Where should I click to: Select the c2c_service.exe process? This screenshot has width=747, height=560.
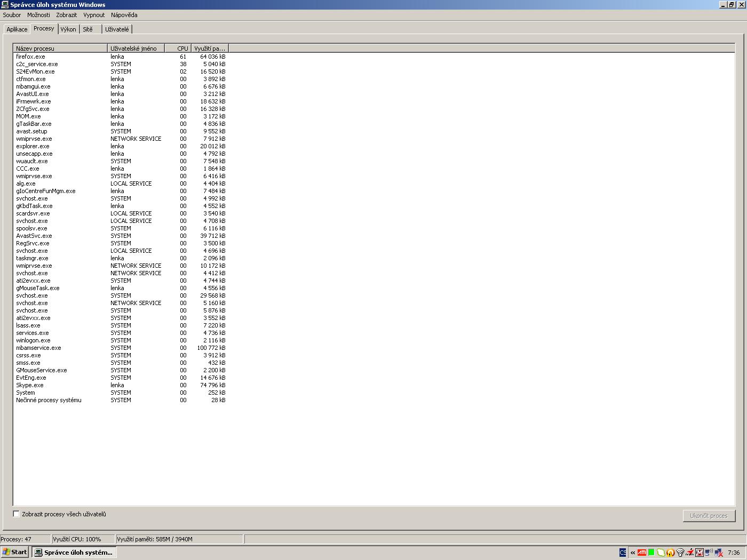tap(121, 64)
